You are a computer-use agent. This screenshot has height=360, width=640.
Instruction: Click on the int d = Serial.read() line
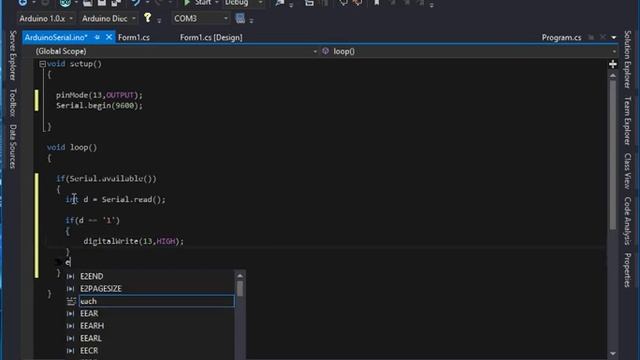coord(116,200)
